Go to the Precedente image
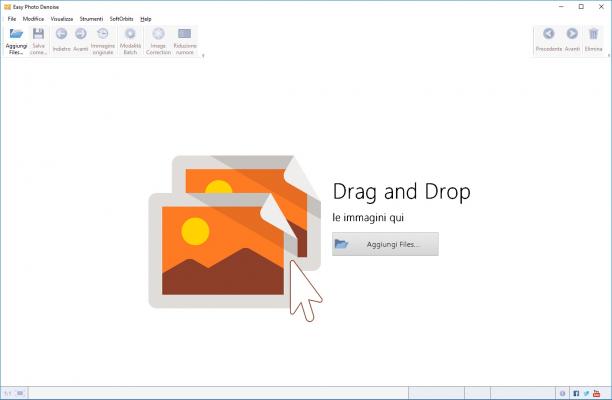The image size is (612, 400). pyautogui.click(x=549, y=40)
